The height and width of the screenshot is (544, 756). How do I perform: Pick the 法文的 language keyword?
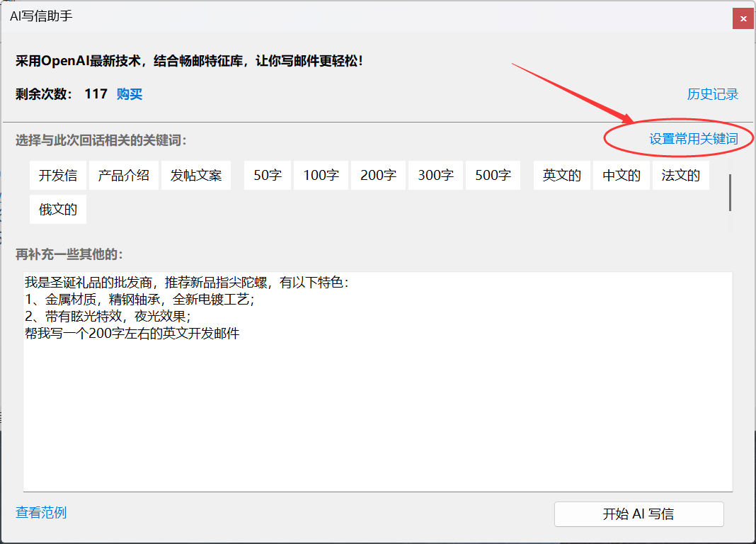pos(681,175)
